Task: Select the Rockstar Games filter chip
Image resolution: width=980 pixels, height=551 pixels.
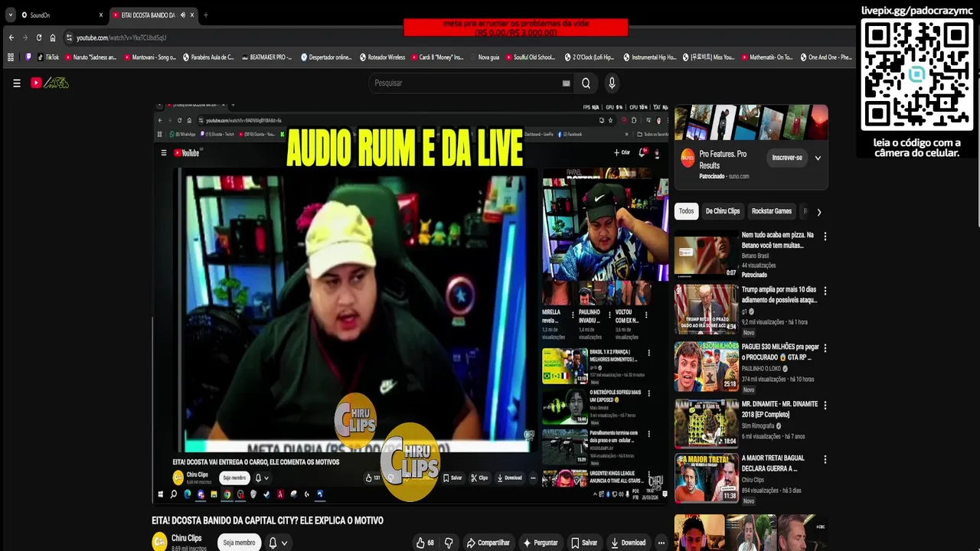Action: [772, 211]
